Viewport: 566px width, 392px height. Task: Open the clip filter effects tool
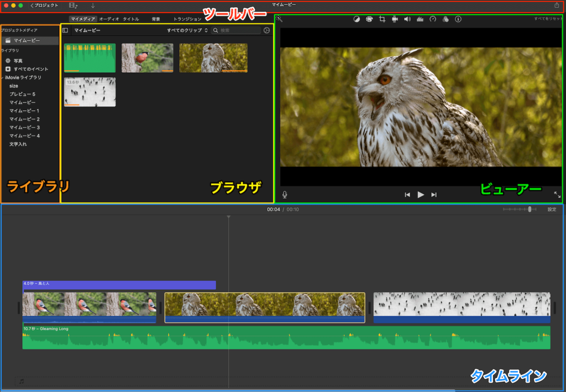[x=446, y=19]
